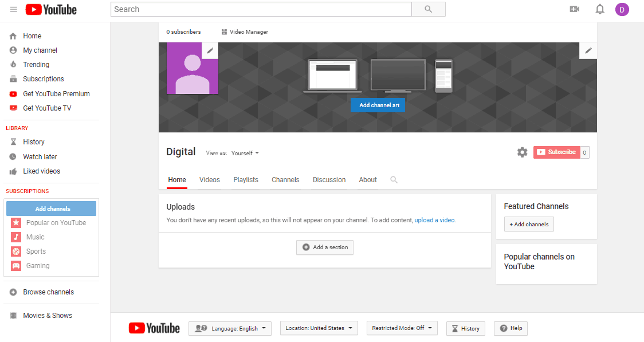Click the SUBSCRIPTIONS section label
644x342 pixels.
pyautogui.click(x=27, y=191)
